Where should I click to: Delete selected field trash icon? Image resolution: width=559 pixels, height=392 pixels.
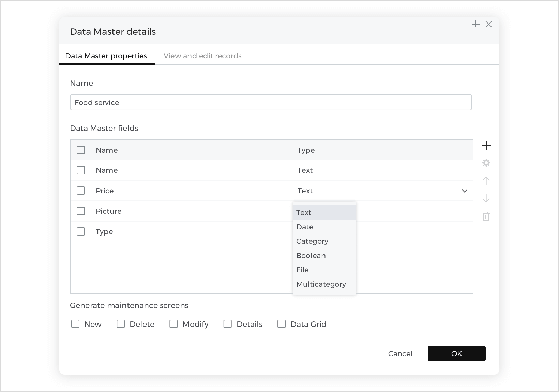486,216
